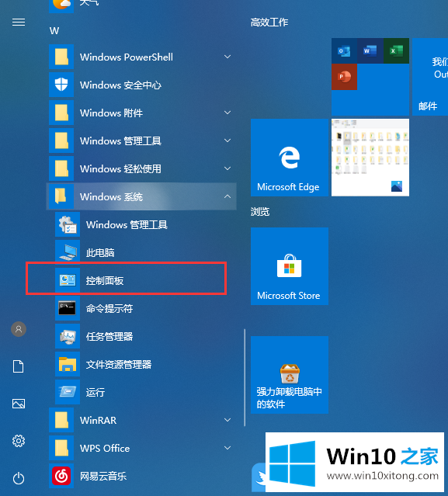Image resolution: width=448 pixels, height=496 pixels.
Task: Open the Photos thumbnail tile
Action: 370,158
